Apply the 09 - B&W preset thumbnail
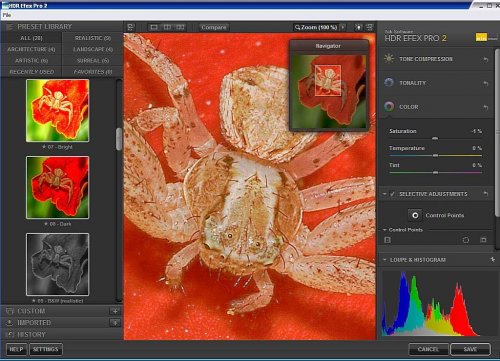 tap(57, 264)
